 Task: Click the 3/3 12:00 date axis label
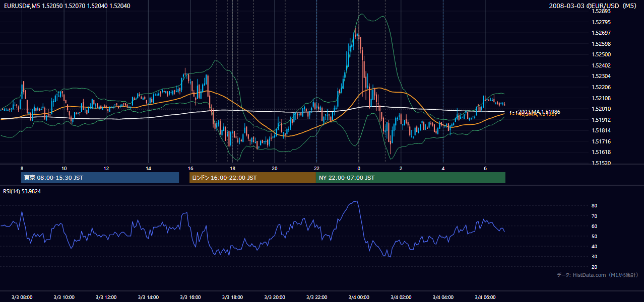point(106,297)
